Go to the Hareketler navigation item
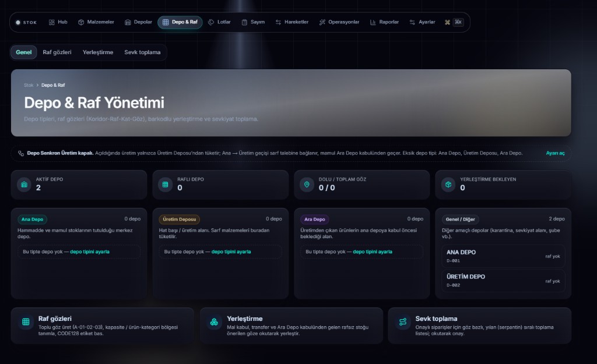The height and width of the screenshot is (364, 597). pos(292,22)
